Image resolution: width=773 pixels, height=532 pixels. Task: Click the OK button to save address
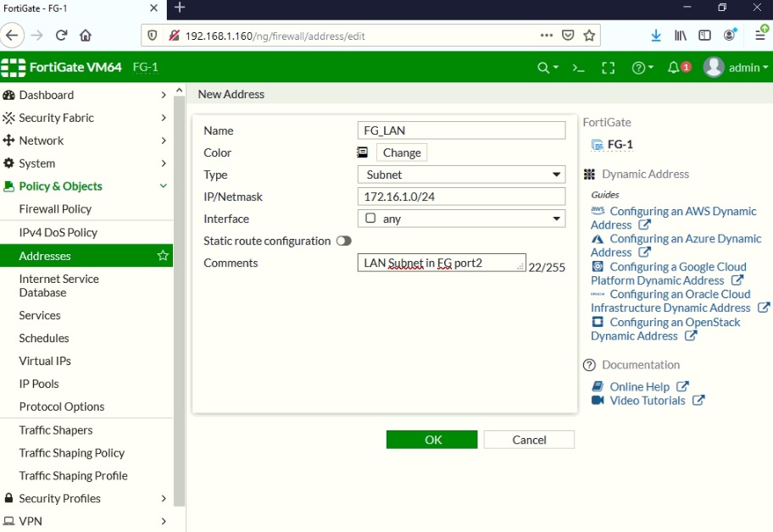[431, 440]
